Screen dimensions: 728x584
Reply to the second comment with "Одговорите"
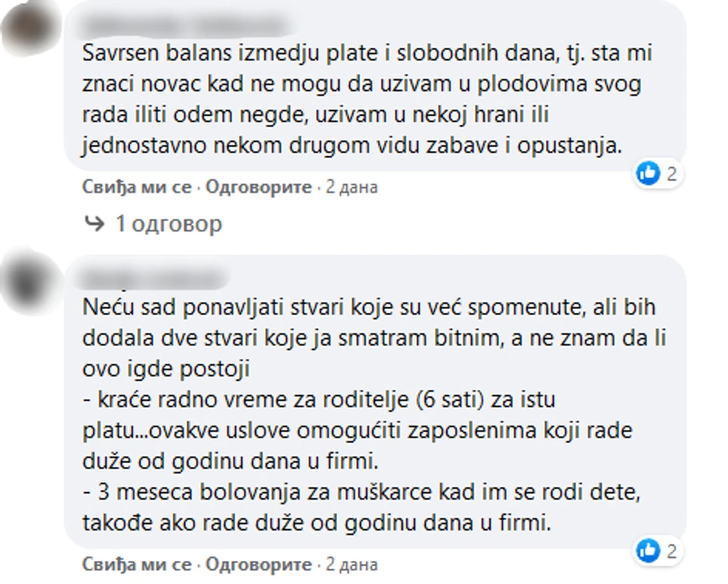pos(259,564)
